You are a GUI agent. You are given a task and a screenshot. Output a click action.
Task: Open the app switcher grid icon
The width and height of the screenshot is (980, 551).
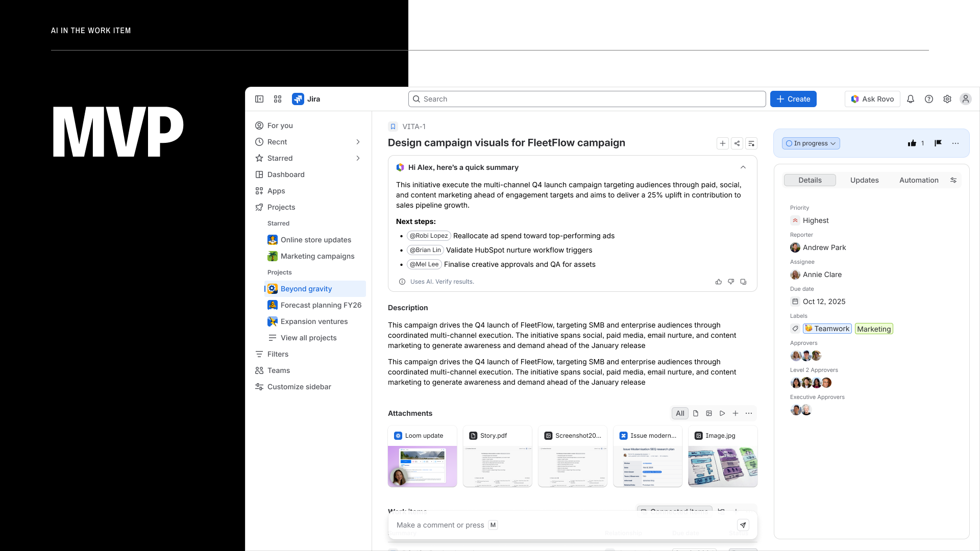point(278,99)
